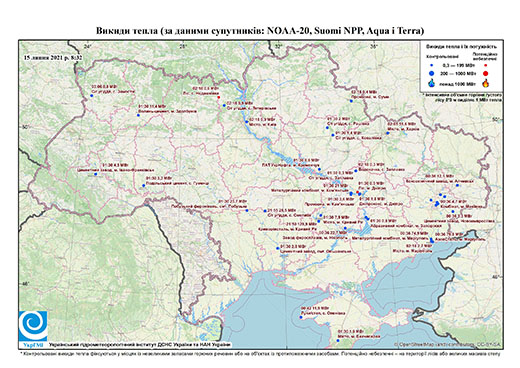
Task: Click the Kremenchuk blue heat marker
Action: point(319,169)
